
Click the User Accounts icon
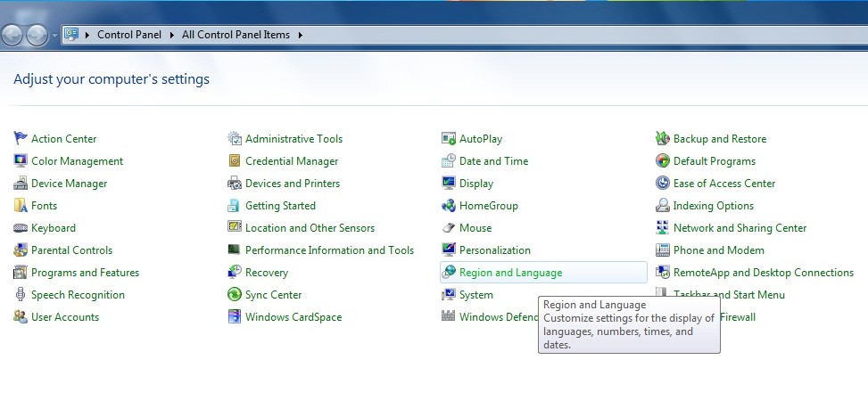coord(21,316)
